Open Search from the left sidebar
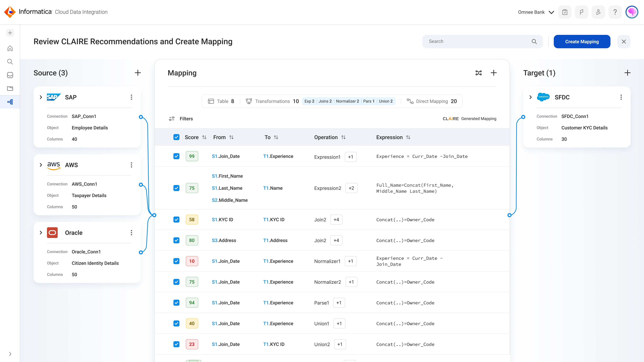This screenshot has height=362, width=644. point(10,62)
